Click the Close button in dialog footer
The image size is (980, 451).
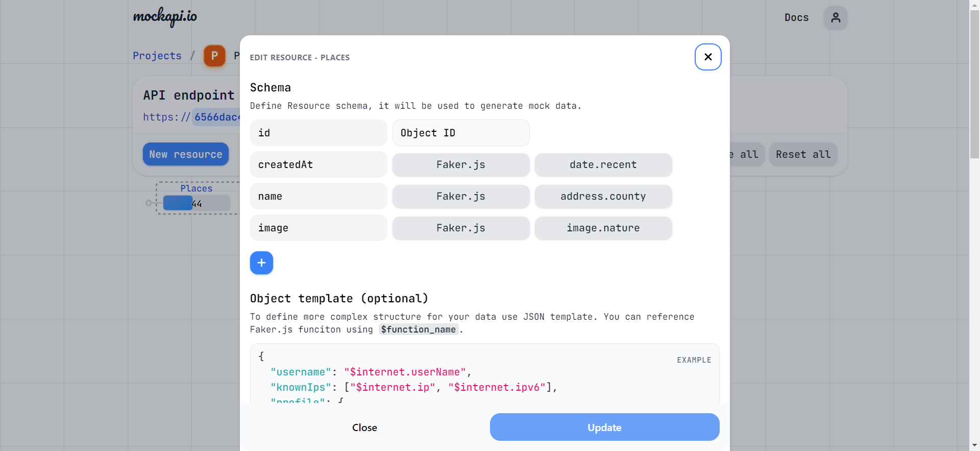tap(364, 428)
